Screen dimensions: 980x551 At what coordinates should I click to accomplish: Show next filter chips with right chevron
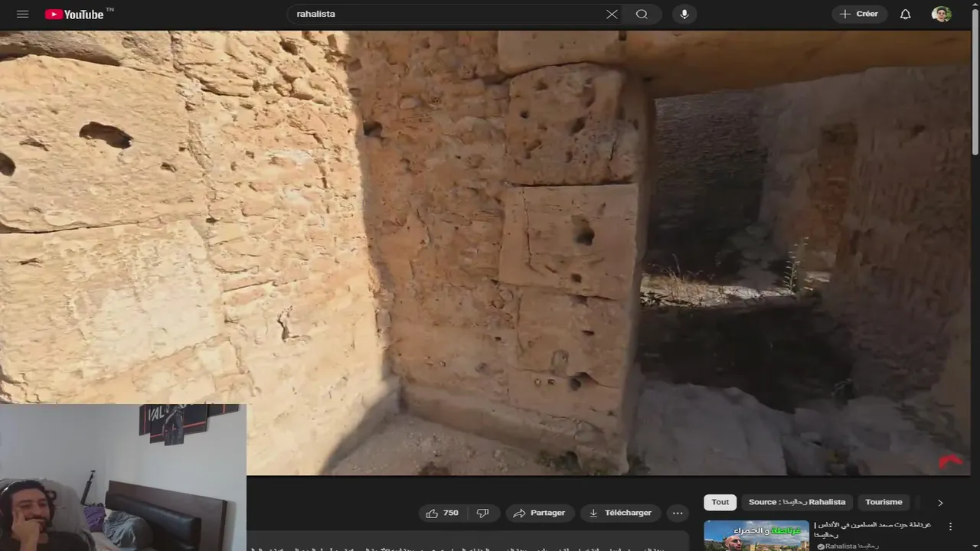(x=940, y=503)
